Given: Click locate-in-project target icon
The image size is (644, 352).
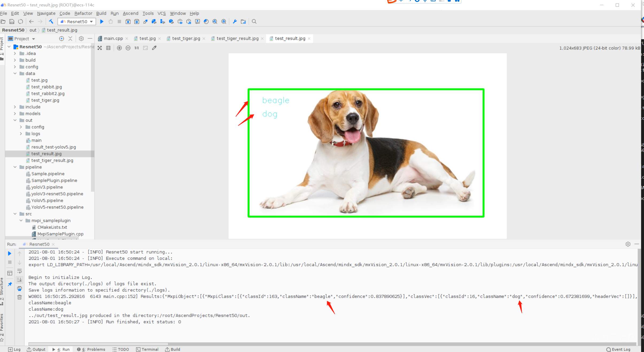Looking at the screenshot, I should coord(61,39).
